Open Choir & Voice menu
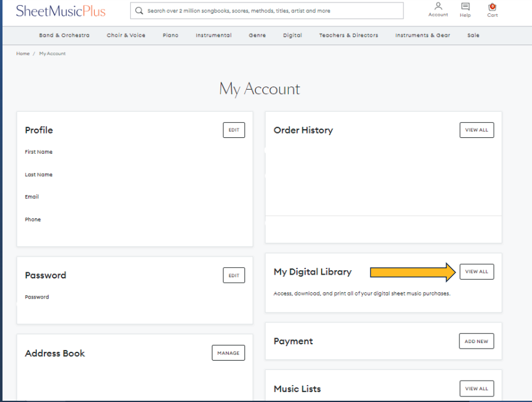Viewport: 532px width, 402px height. [x=126, y=36]
